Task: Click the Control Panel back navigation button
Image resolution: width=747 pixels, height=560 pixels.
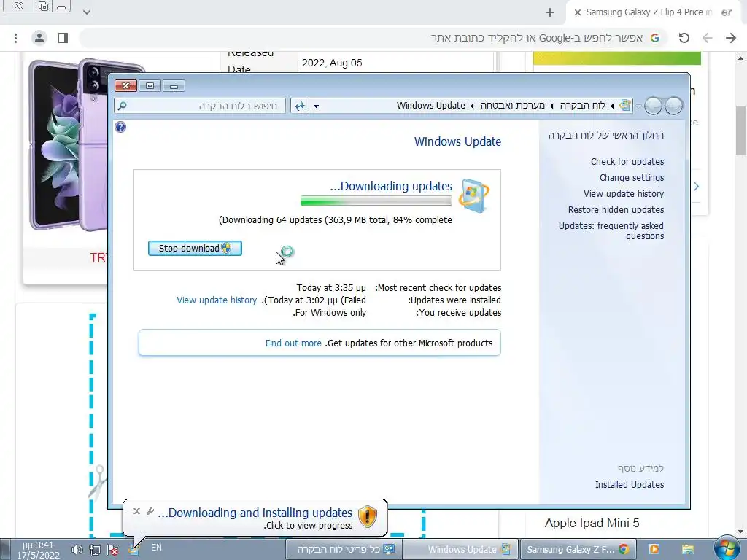Action: [x=673, y=106]
